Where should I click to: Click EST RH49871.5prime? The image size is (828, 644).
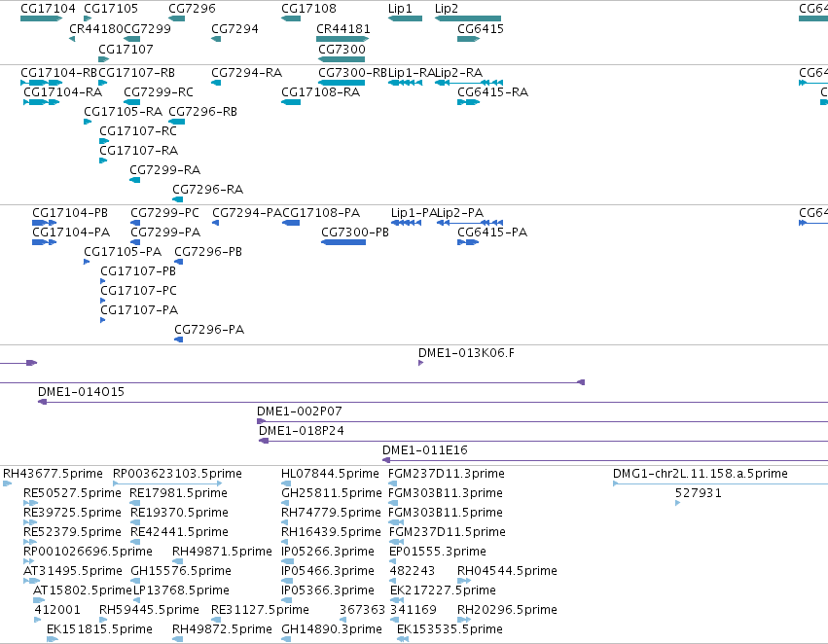coord(177,561)
